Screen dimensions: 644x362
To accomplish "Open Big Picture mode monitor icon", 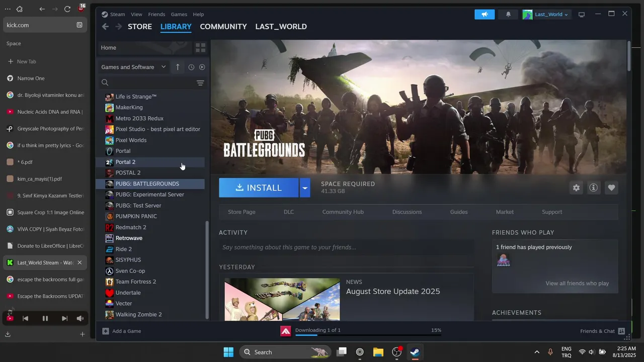I will coord(582,15).
